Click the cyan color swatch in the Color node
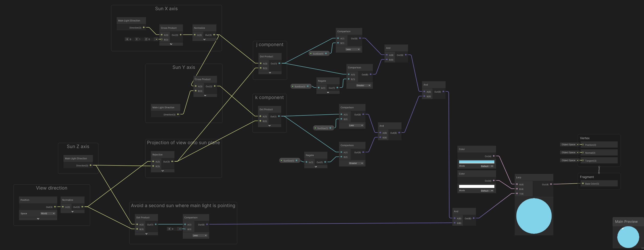The height and width of the screenshot is (250, 644). pos(476,162)
